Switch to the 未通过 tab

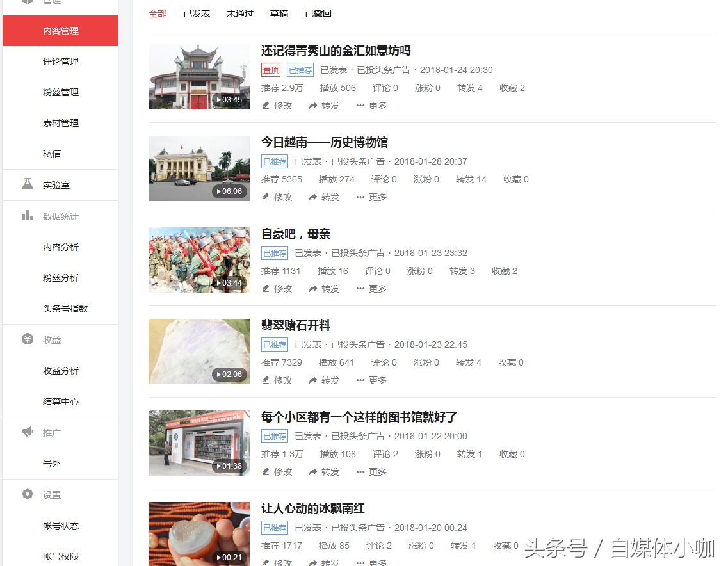(239, 13)
